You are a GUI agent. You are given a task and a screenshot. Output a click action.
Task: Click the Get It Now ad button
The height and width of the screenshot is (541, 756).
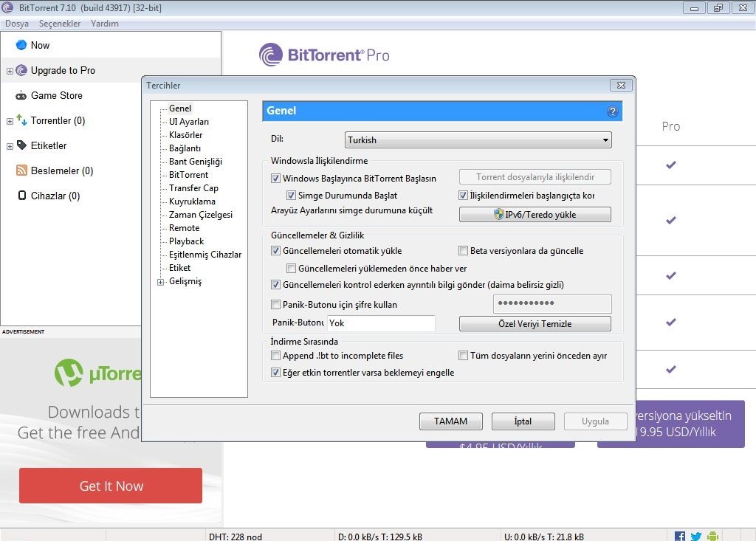click(x=111, y=486)
